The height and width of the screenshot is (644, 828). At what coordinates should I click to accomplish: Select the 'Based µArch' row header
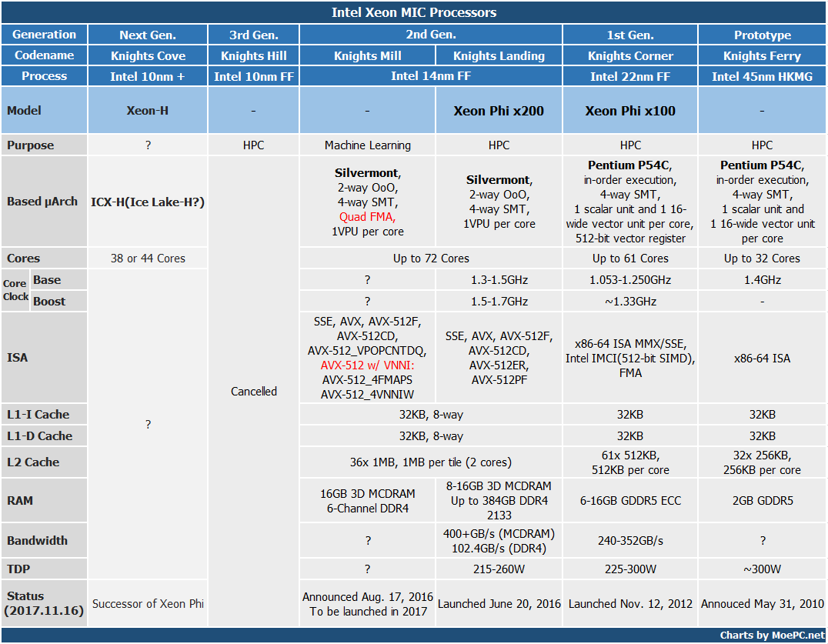(45, 202)
